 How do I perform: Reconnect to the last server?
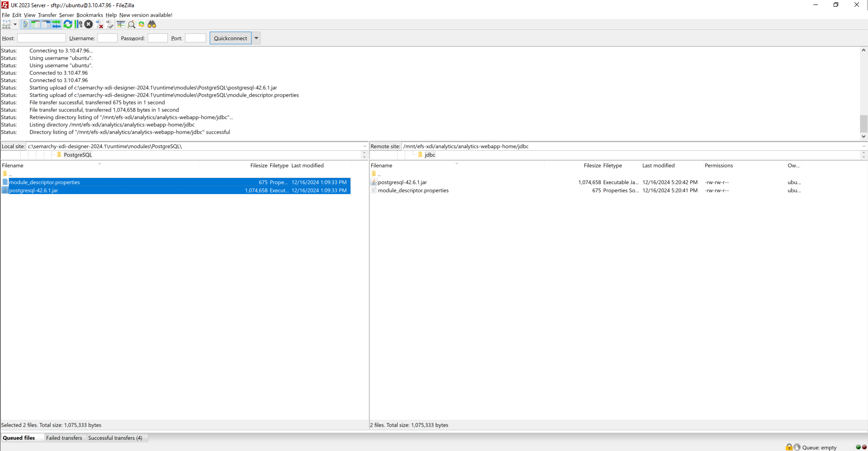110,24
